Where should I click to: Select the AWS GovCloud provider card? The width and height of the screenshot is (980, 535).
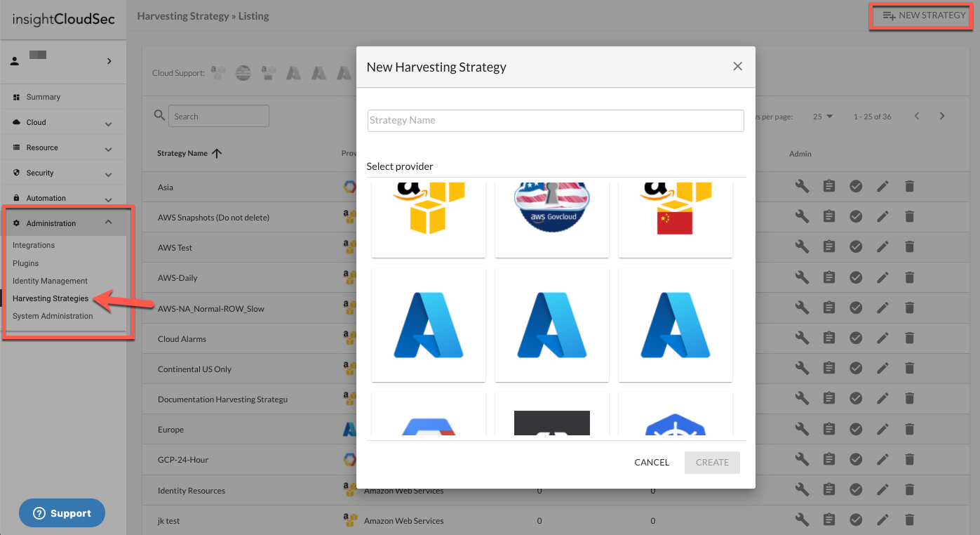click(x=552, y=219)
